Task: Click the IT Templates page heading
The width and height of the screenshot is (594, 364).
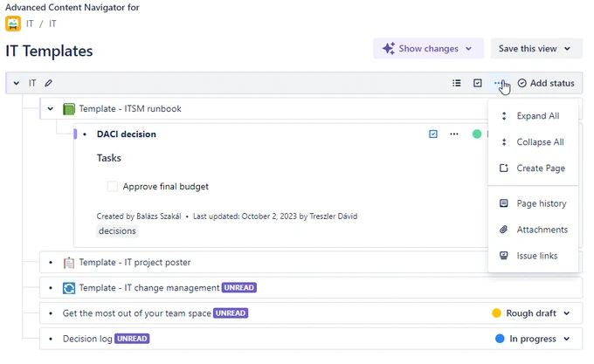Action: click(49, 51)
